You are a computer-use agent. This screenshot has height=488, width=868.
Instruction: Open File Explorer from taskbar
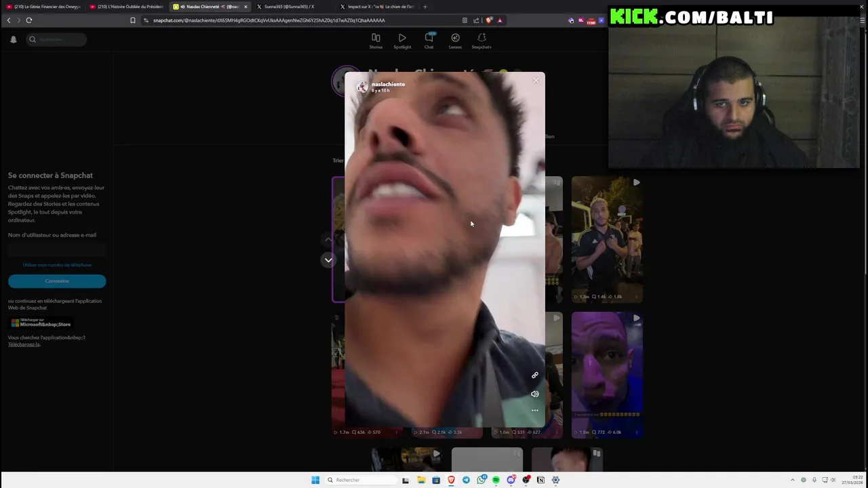pos(421,480)
